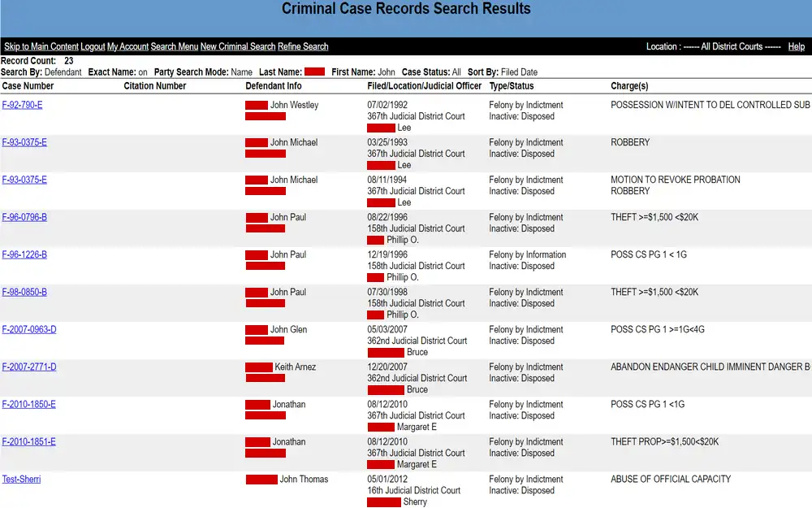Select defendant name Keith Arnez
The width and height of the screenshot is (812, 508).
pos(296,367)
